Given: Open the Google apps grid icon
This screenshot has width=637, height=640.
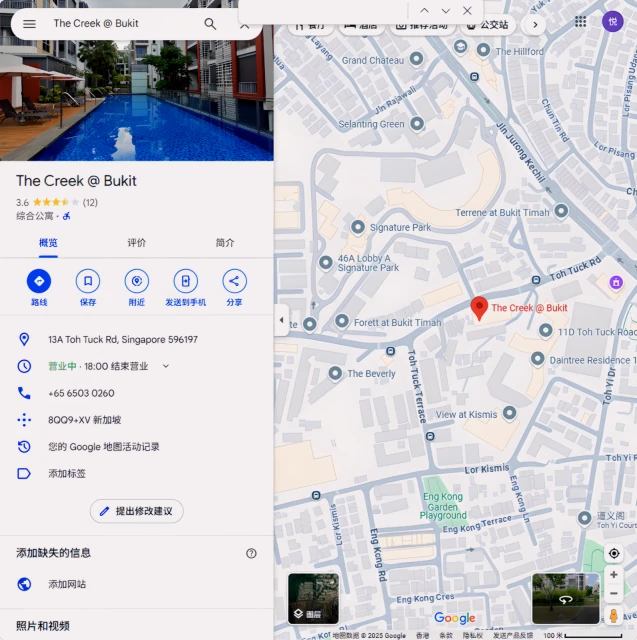Looking at the screenshot, I should click(580, 21).
